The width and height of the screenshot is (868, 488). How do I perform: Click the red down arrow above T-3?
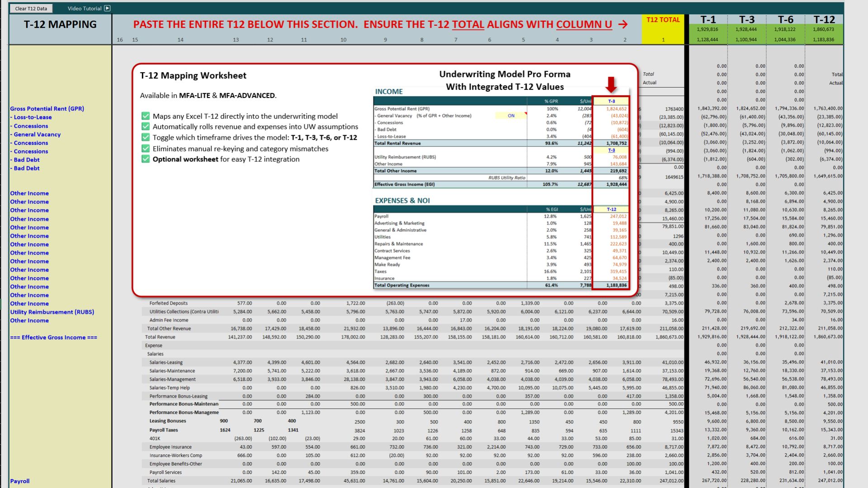coord(611,84)
